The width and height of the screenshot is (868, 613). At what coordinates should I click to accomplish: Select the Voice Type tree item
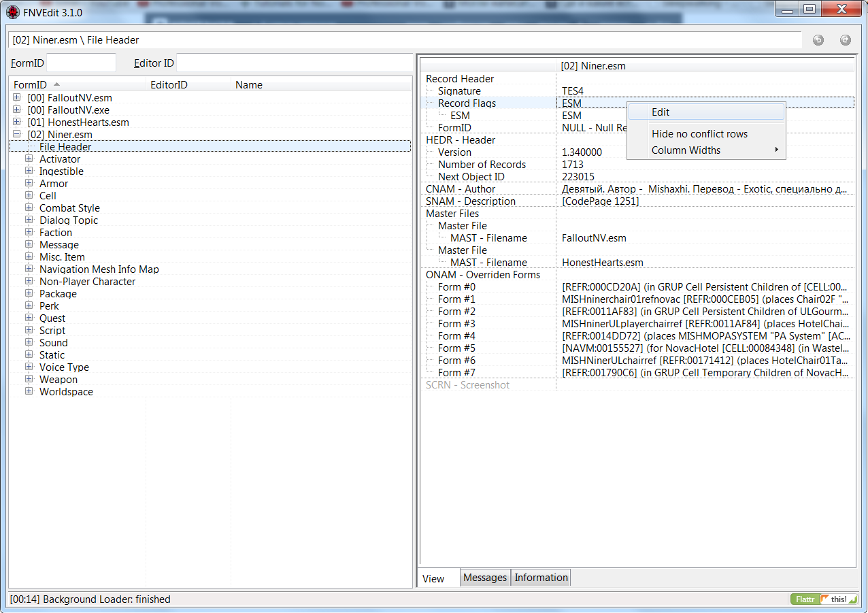pyautogui.click(x=64, y=367)
